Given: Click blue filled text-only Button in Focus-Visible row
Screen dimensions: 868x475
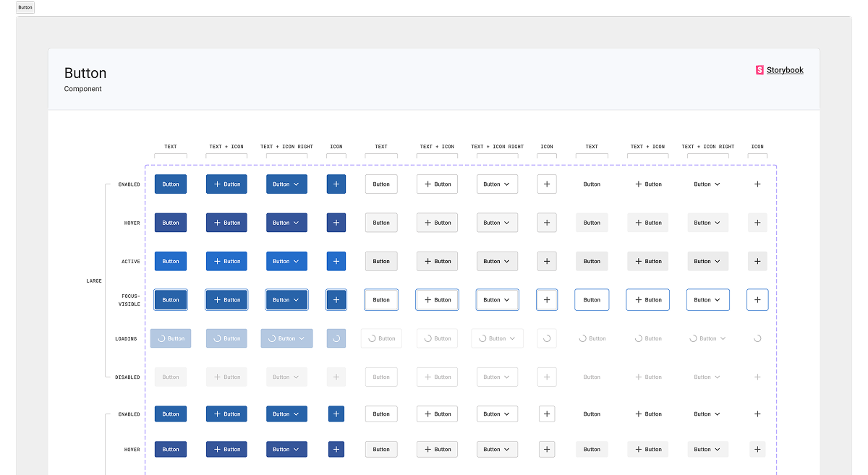Looking at the screenshot, I should [x=171, y=300].
